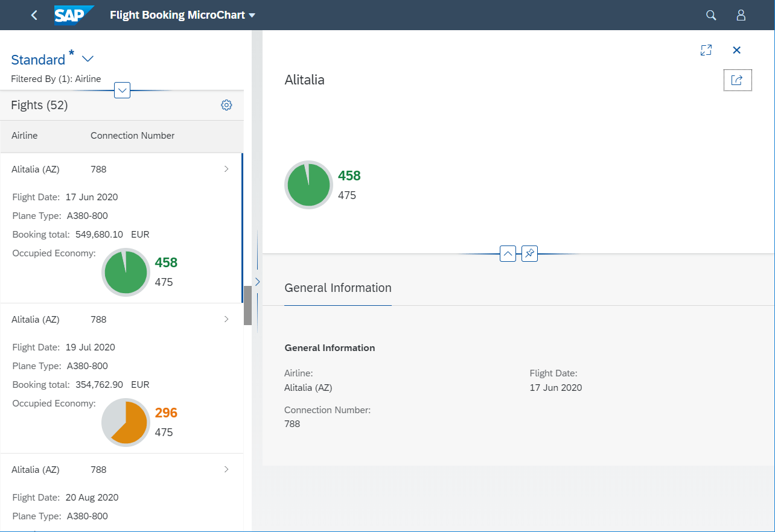The width and height of the screenshot is (775, 532).
Task: Open Flight Booking MicroChart title menu
Action: (182, 15)
